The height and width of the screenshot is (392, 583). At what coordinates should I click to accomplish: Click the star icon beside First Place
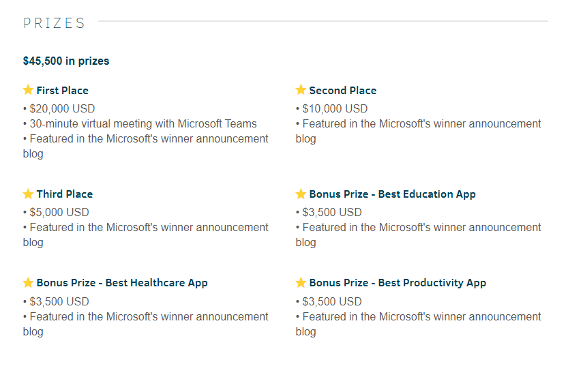pyautogui.click(x=28, y=90)
